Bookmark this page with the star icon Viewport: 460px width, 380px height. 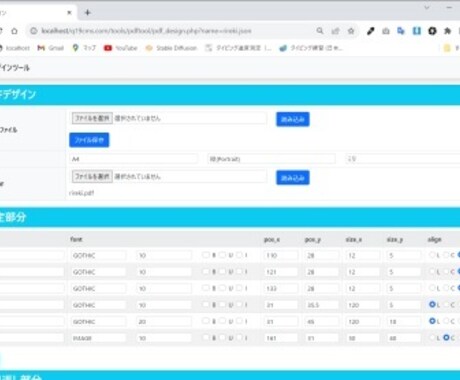click(x=351, y=31)
